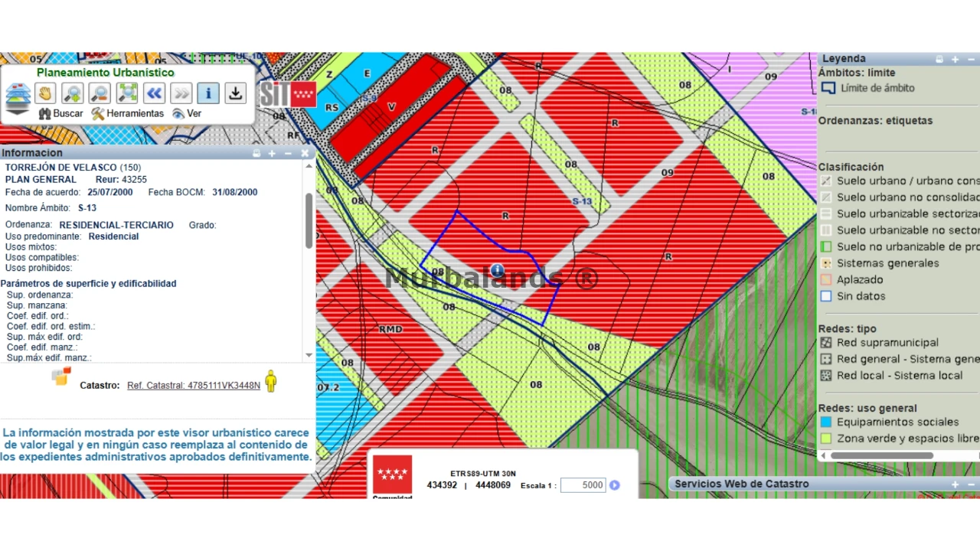Toggle the information identify tool
Image resolution: width=980 pixels, height=551 pixels.
(208, 93)
